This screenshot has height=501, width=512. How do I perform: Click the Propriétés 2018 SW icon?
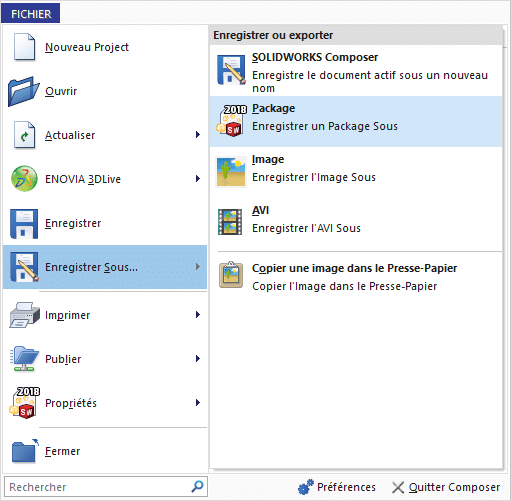tap(25, 403)
